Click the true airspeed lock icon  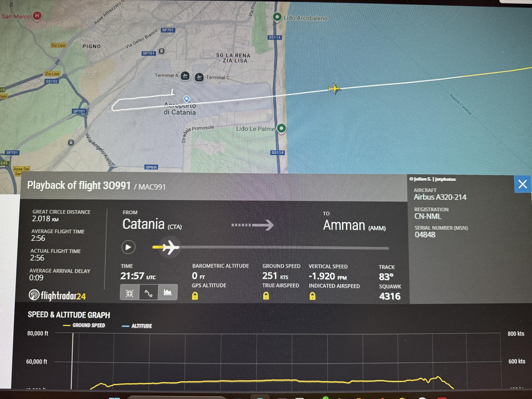tap(266, 296)
